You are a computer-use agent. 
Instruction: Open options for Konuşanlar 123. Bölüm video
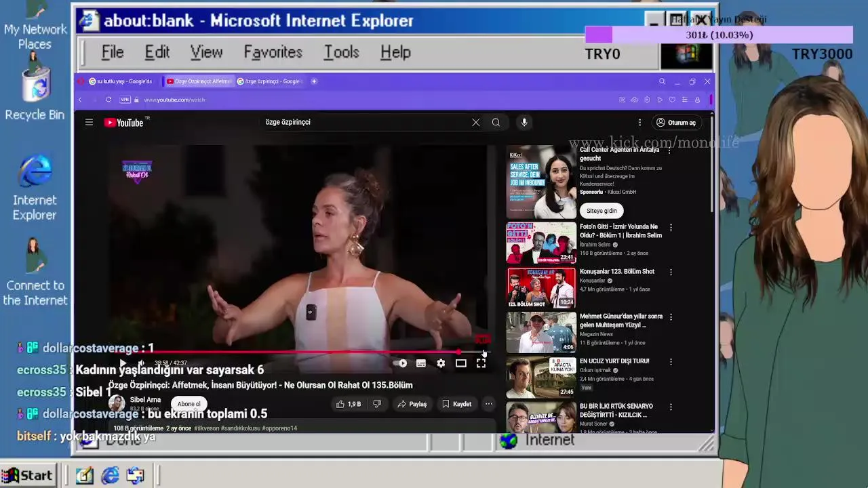point(671,272)
